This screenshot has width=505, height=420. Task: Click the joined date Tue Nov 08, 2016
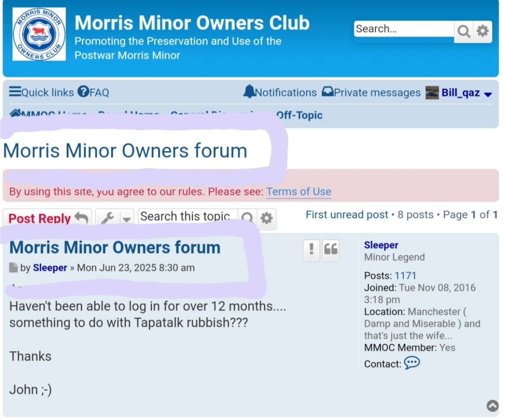(420, 293)
